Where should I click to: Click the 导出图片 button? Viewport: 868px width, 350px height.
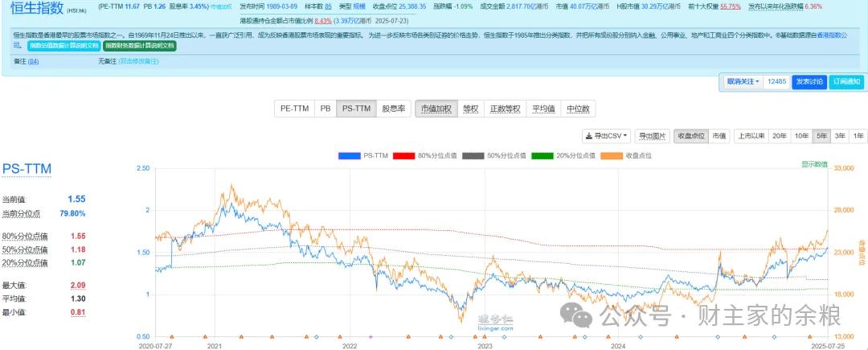point(653,136)
